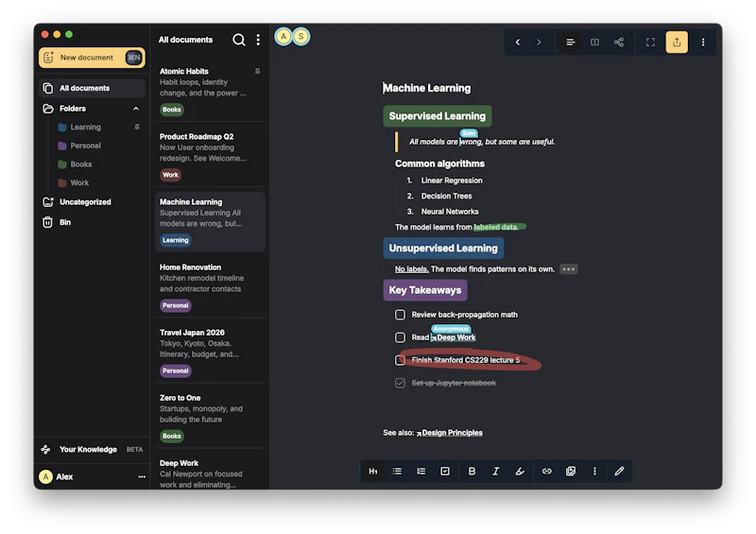Open the Product Roadmap Q2 document
The image size is (756, 534).
click(x=210, y=155)
